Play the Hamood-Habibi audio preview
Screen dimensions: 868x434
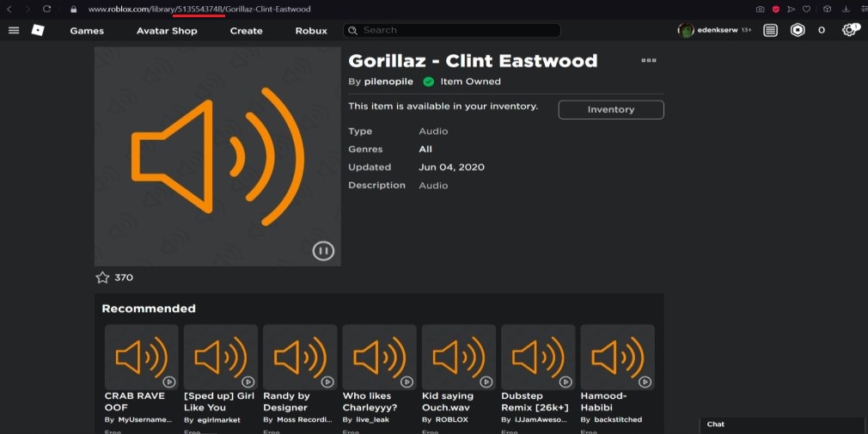pyautogui.click(x=645, y=382)
